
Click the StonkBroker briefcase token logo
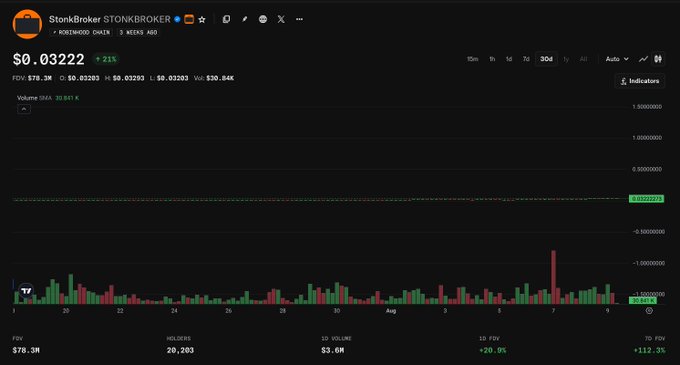pyautogui.click(x=27, y=24)
